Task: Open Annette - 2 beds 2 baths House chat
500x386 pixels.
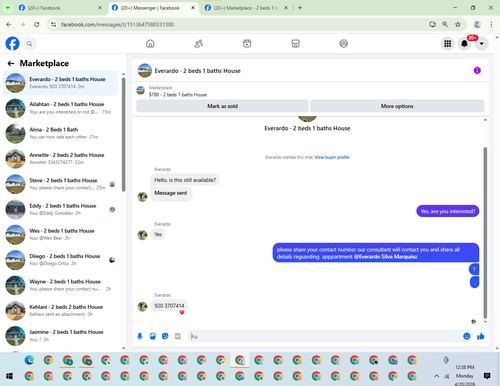Action: pos(60,159)
